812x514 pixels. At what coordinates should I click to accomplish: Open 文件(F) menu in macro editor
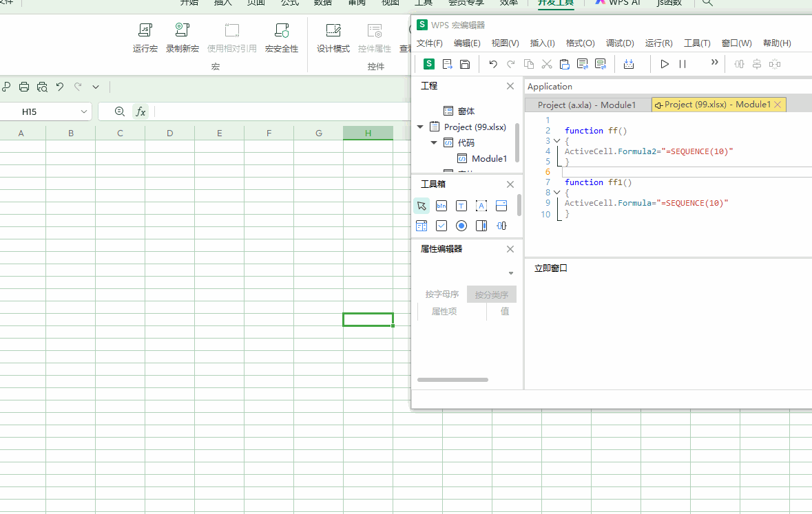430,43
